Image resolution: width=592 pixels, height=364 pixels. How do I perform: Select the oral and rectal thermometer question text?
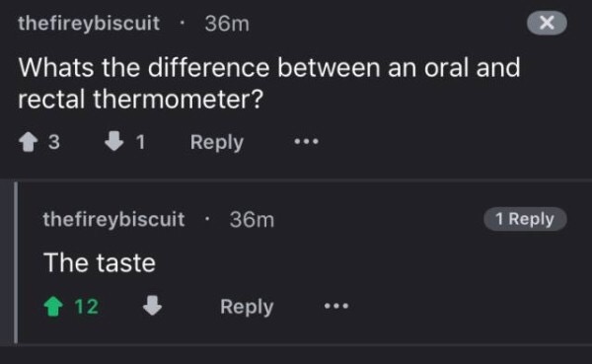point(269,84)
